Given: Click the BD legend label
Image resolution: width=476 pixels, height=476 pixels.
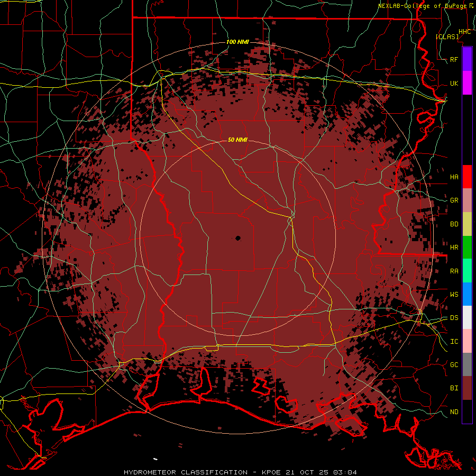Looking at the screenshot, I should (x=454, y=224).
